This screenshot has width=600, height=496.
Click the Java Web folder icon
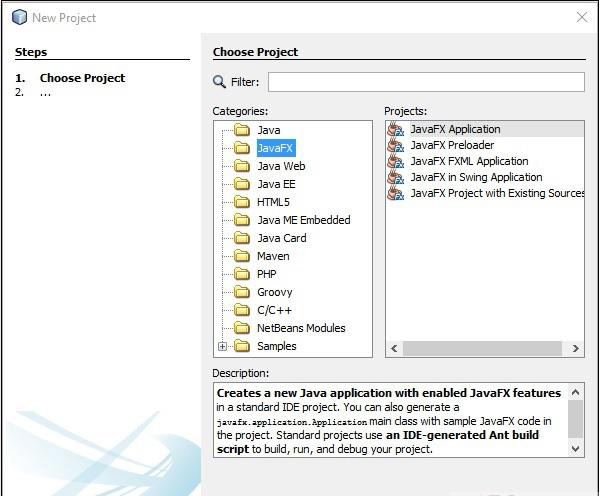(x=242, y=166)
